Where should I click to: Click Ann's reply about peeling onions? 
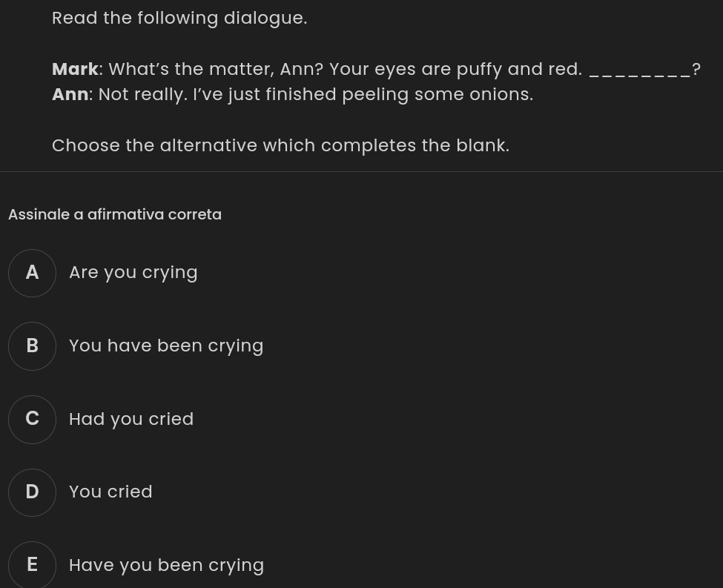(x=316, y=95)
